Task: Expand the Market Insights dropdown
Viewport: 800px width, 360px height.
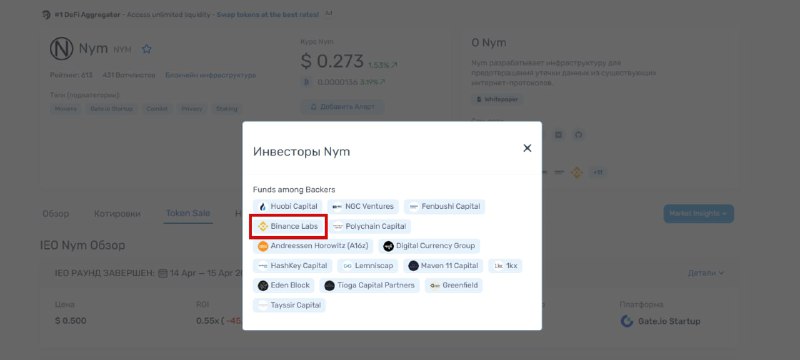Action: click(x=698, y=214)
